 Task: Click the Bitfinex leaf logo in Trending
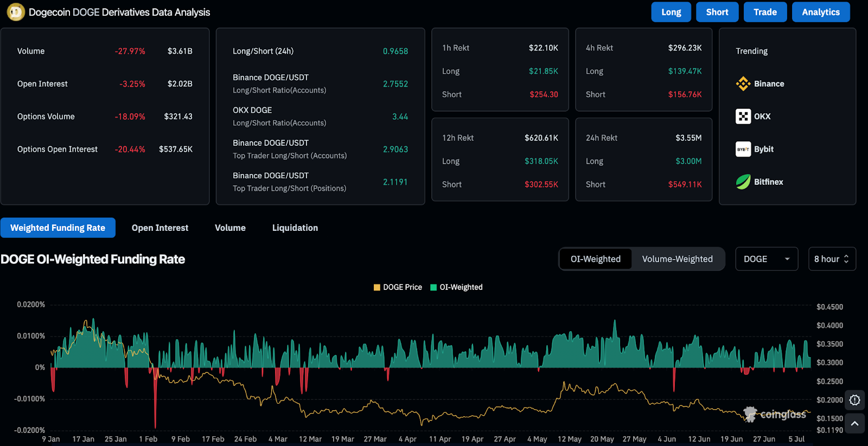tap(743, 182)
